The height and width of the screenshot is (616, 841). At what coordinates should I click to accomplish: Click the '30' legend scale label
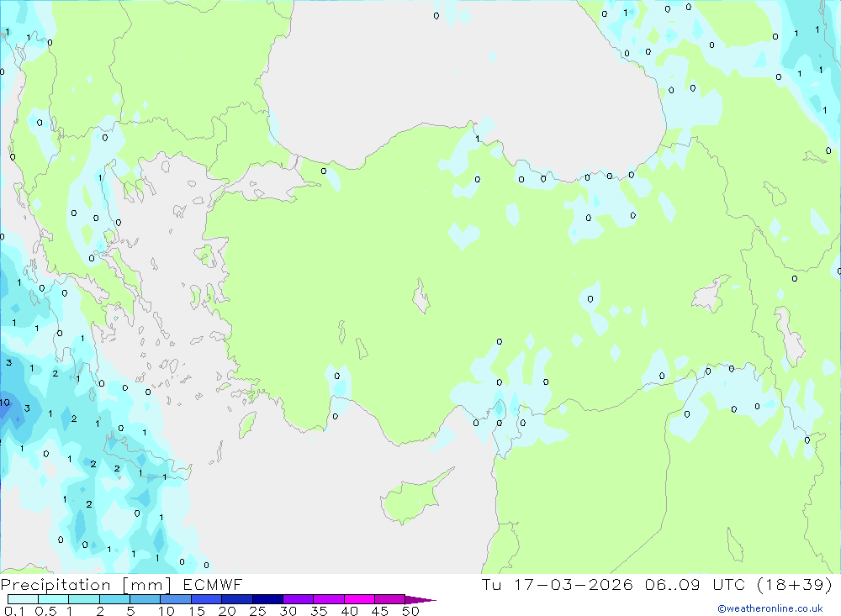coord(288,611)
